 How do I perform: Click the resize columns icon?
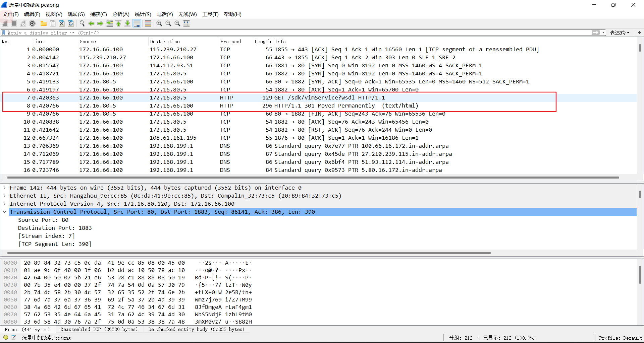[187, 23]
